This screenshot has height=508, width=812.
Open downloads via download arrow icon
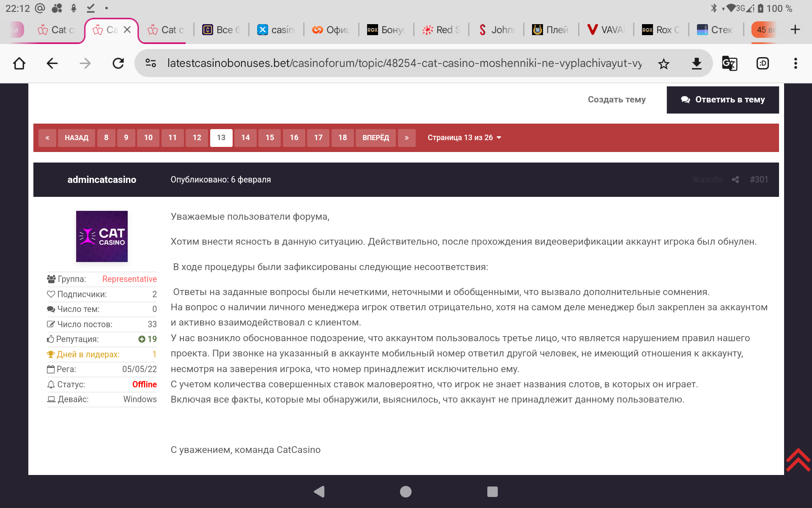coord(696,63)
